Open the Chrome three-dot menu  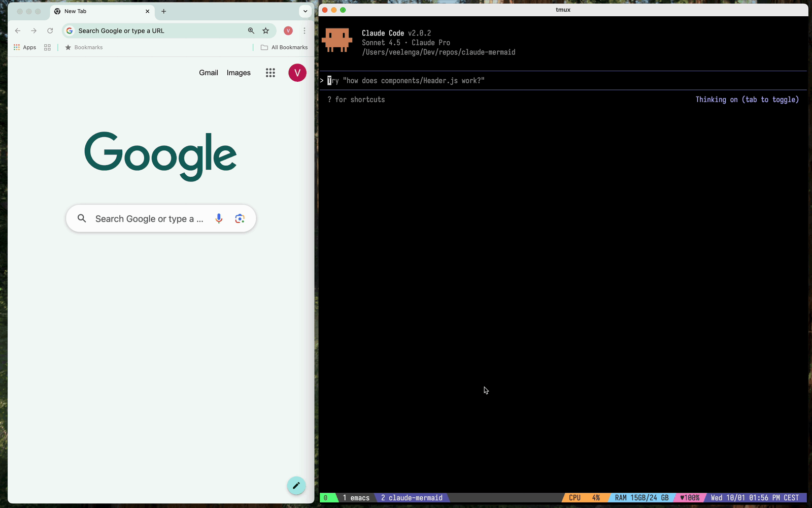304,30
